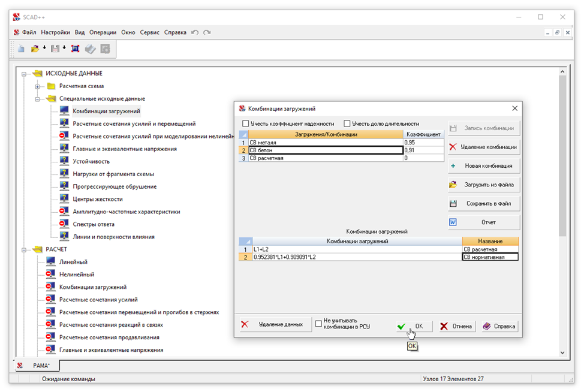Click icon beside Устойчивость
The width and height of the screenshot is (584, 392).
64,161
